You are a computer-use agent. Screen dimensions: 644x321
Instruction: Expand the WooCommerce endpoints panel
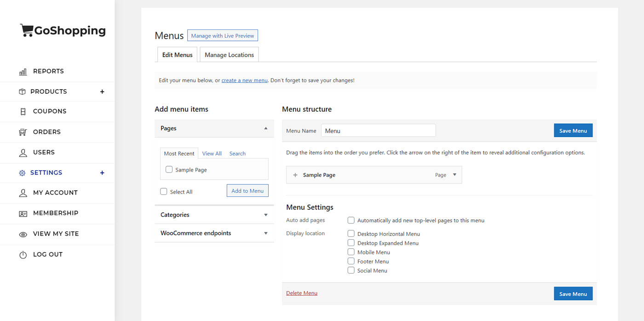[x=214, y=233]
